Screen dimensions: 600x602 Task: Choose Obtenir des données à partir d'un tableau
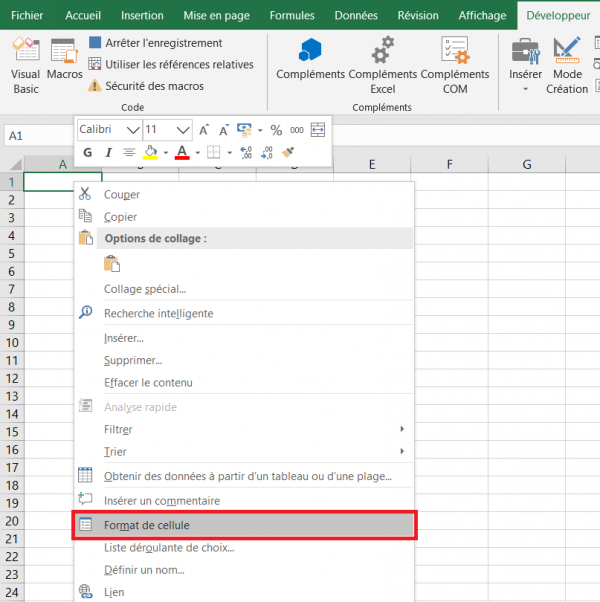[x=244, y=476]
